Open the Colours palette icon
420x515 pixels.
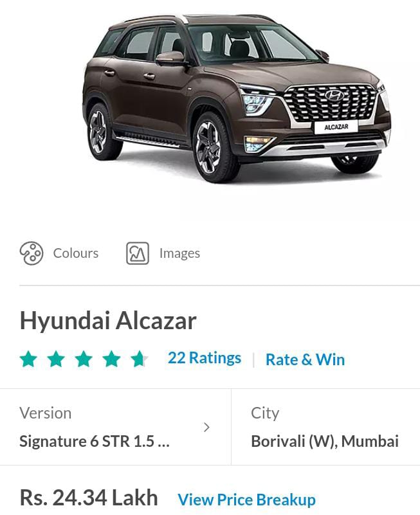32,253
